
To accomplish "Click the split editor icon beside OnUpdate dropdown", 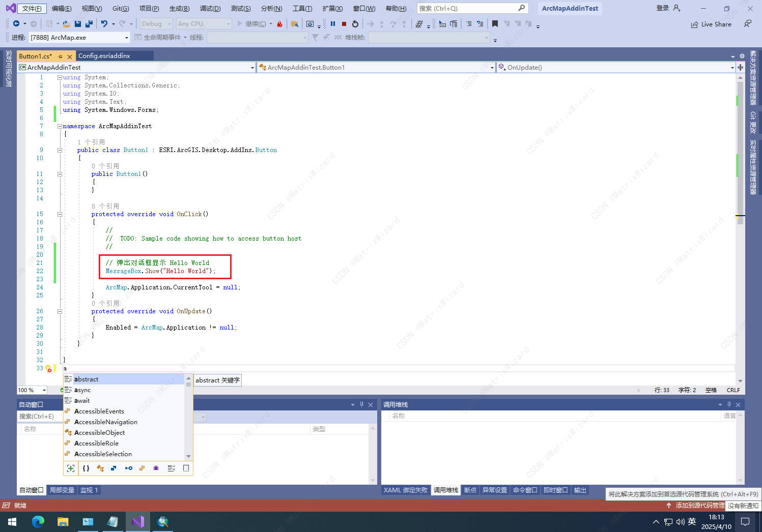I will point(740,67).
